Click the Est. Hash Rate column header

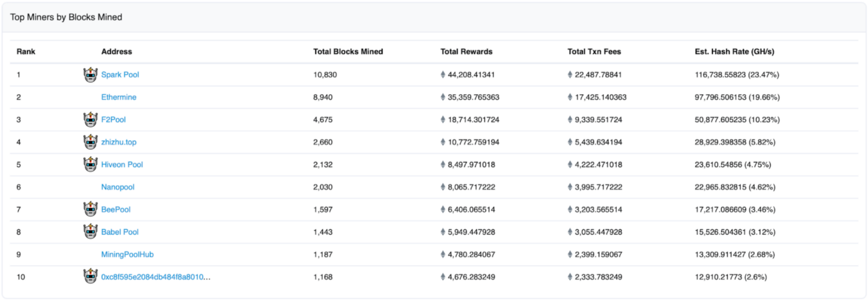pos(735,52)
